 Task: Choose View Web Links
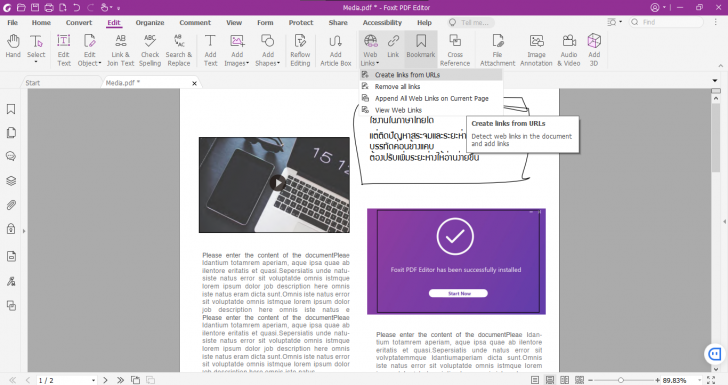tap(431, 110)
